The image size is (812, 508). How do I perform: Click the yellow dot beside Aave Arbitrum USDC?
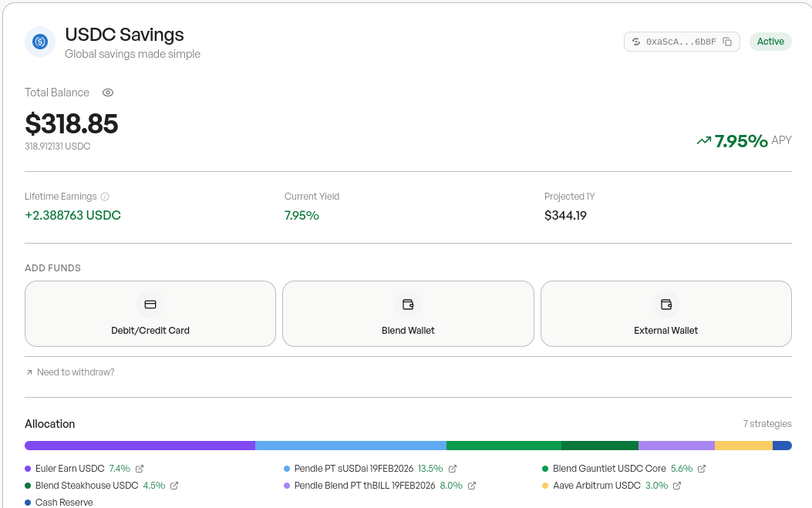544,486
